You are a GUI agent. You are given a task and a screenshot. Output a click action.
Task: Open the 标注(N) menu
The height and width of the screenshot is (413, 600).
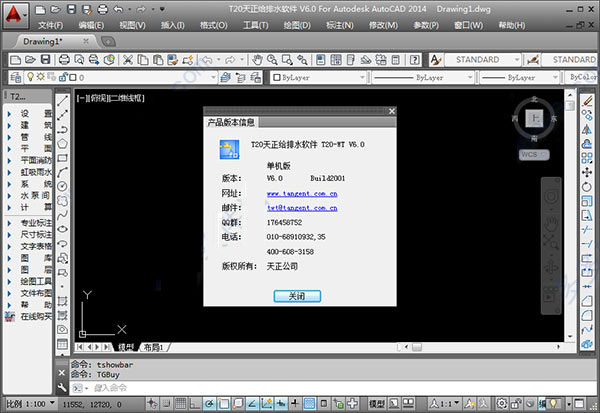tap(339, 25)
